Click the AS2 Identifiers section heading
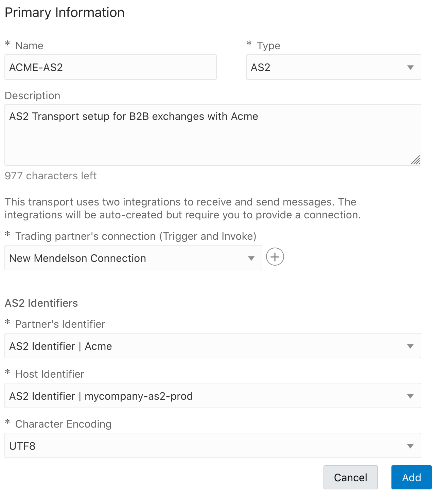 tap(41, 303)
